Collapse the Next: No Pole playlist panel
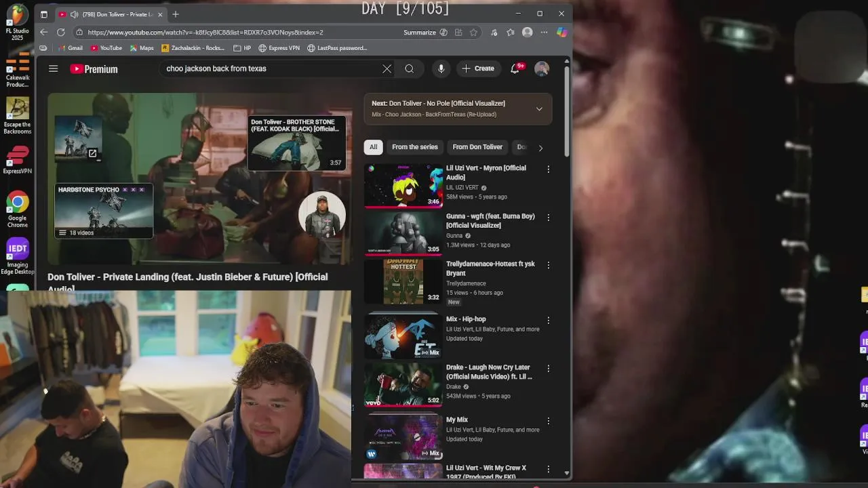Image resolution: width=868 pixels, height=488 pixels. coord(539,108)
